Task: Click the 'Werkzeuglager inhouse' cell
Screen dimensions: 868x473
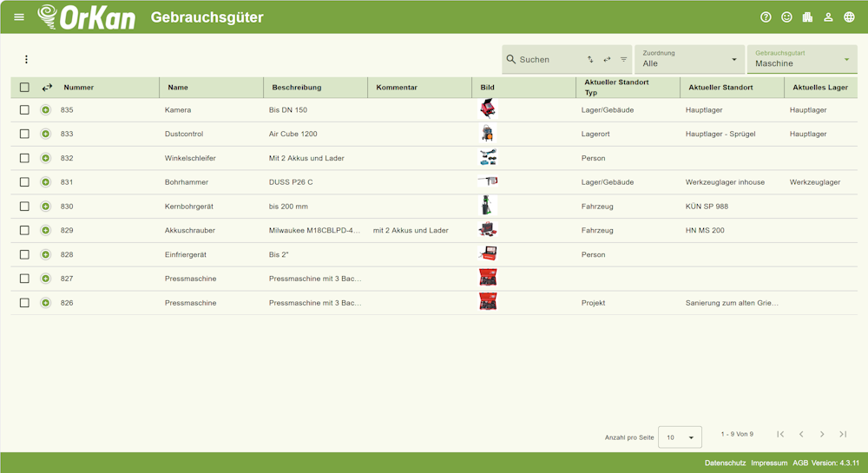Action: 725,182
